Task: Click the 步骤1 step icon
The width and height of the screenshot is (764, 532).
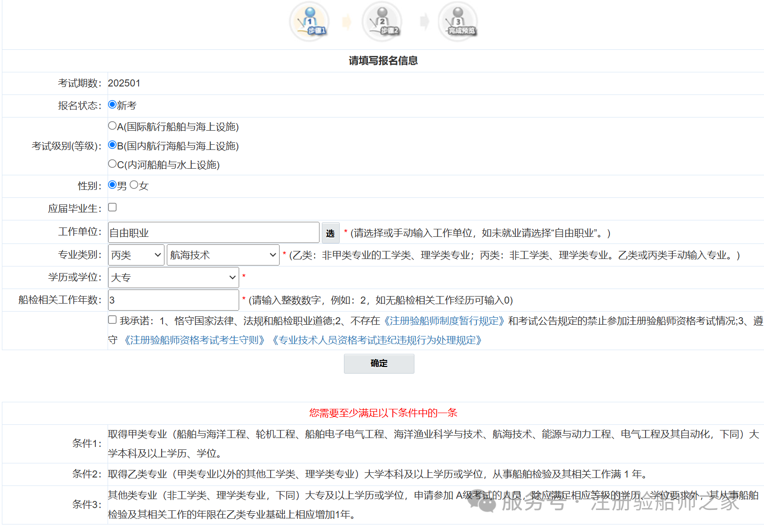Action: (x=309, y=21)
